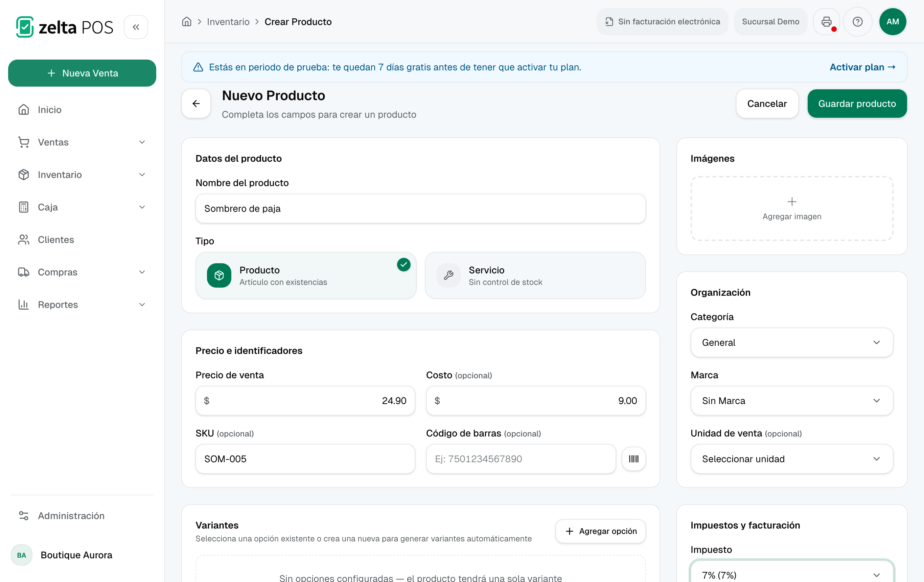Viewport: 924px width, 582px height.
Task: Click Inventario in the breadcrumb
Action: pos(228,22)
